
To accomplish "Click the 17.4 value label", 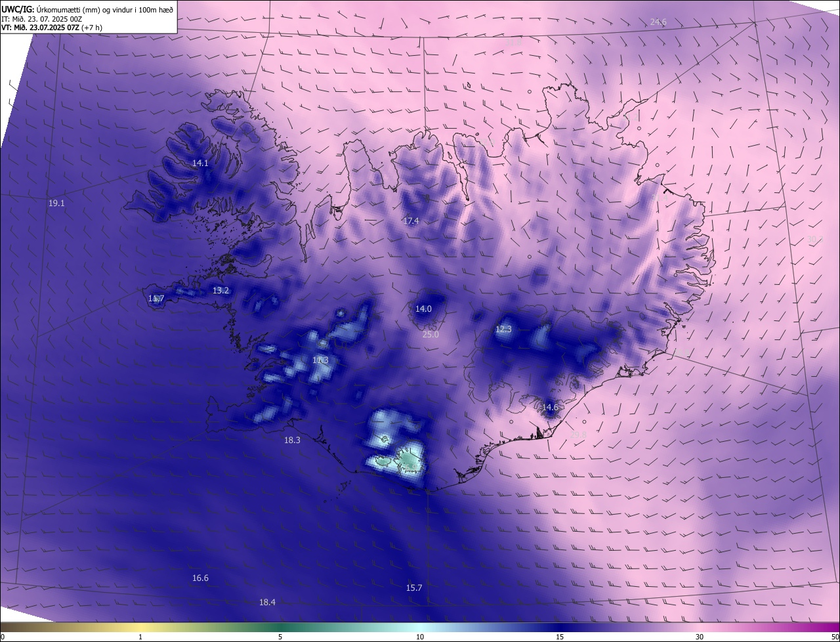I will coord(411,221).
